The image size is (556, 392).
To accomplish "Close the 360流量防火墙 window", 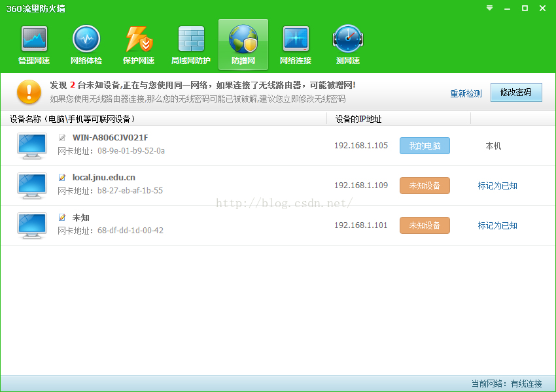I will click(x=542, y=8).
